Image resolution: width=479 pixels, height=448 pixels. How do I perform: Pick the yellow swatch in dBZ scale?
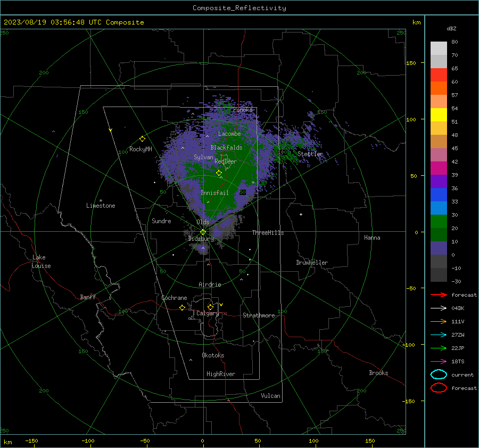point(439,115)
